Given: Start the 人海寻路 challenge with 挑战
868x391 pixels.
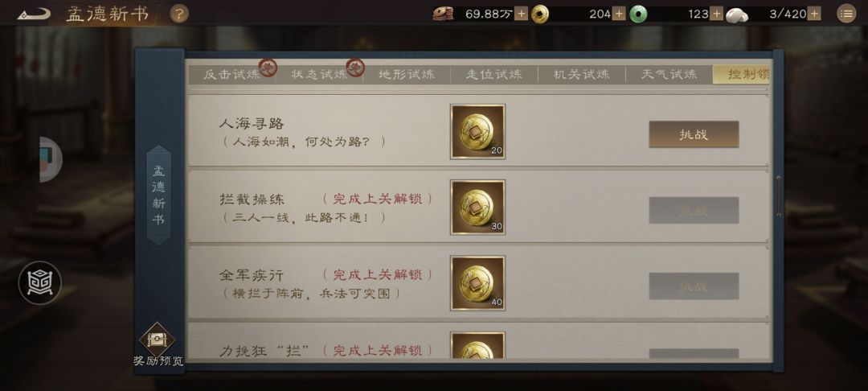Looking at the screenshot, I should click(x=694, y=134).
